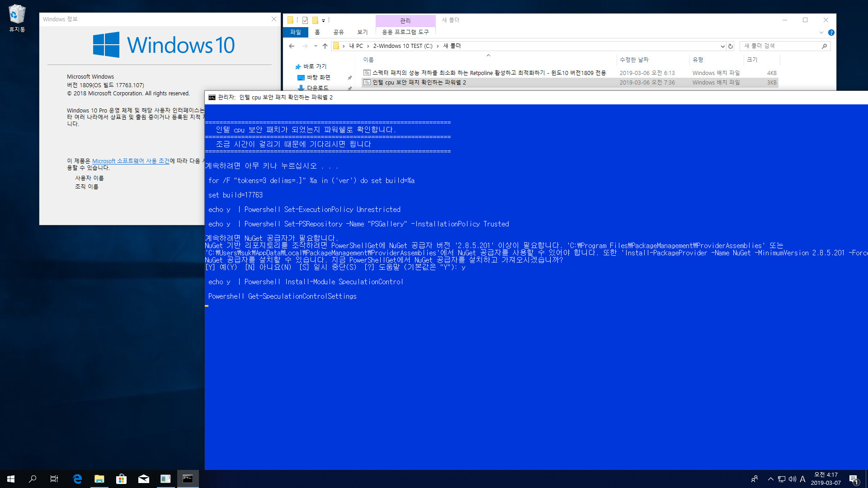Switch to Windows info taskbar icon

tap(165, 479)
